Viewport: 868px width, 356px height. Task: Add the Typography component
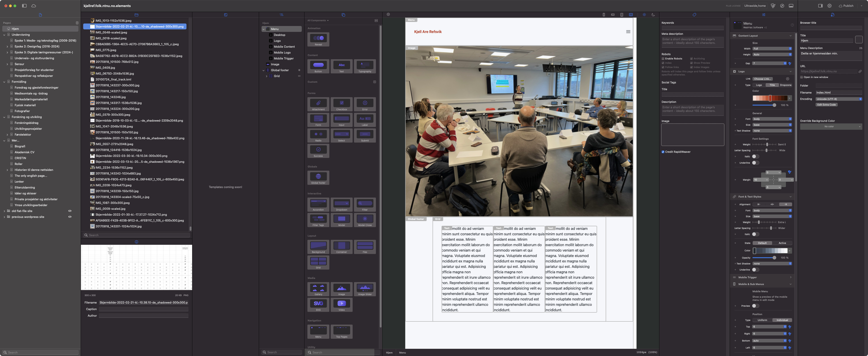click(x=365, y=66)
